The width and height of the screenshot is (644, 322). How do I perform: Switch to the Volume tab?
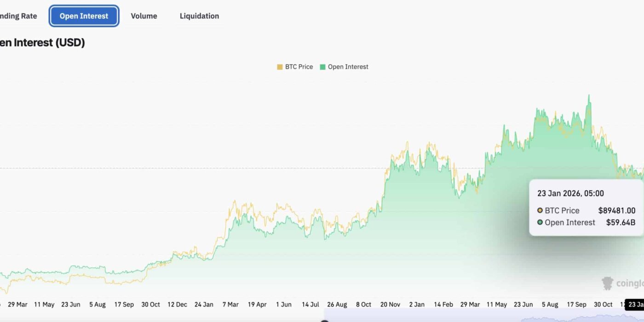tap(144, 16)
